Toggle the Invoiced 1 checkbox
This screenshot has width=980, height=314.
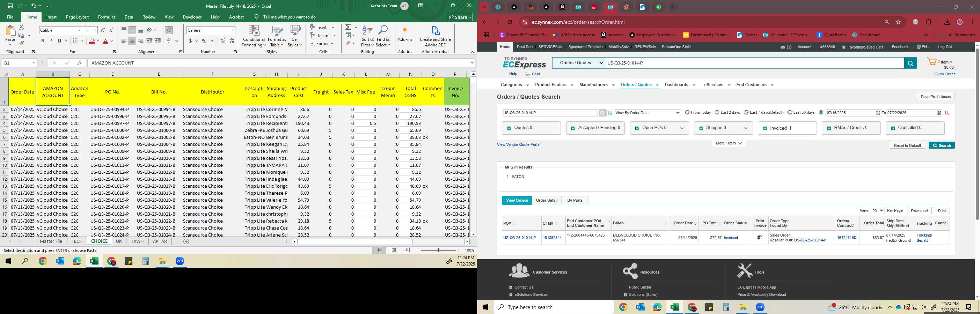pyautogui.click(x=765, y=128)
